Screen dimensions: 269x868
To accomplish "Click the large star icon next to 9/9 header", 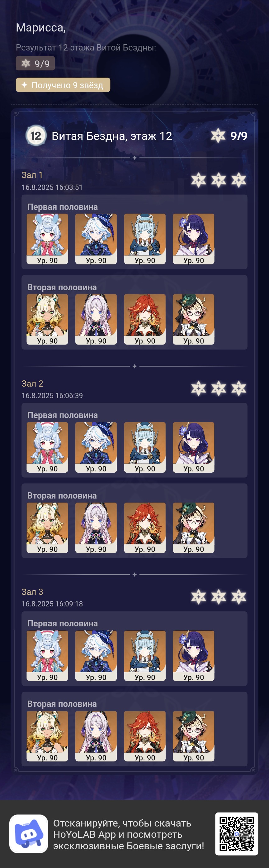I will tap(218, 136).
